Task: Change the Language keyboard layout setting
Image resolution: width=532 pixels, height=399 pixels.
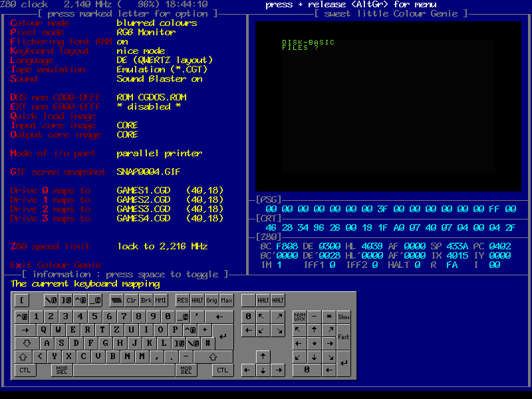Action: 31,61
